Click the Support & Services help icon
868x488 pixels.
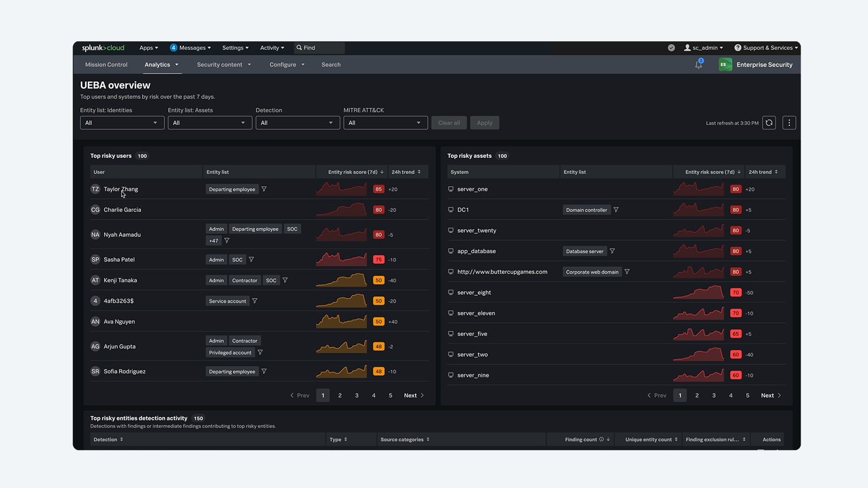(x=738, y=48)
